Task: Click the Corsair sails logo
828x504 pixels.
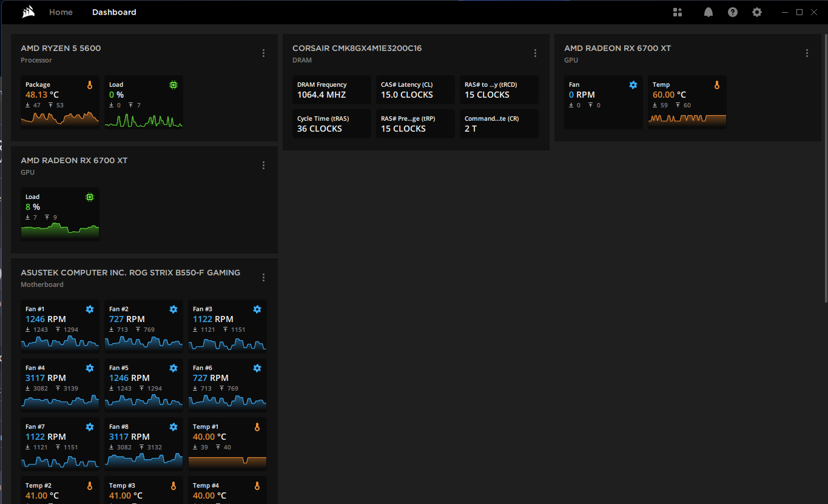Action: coord(28,12)
